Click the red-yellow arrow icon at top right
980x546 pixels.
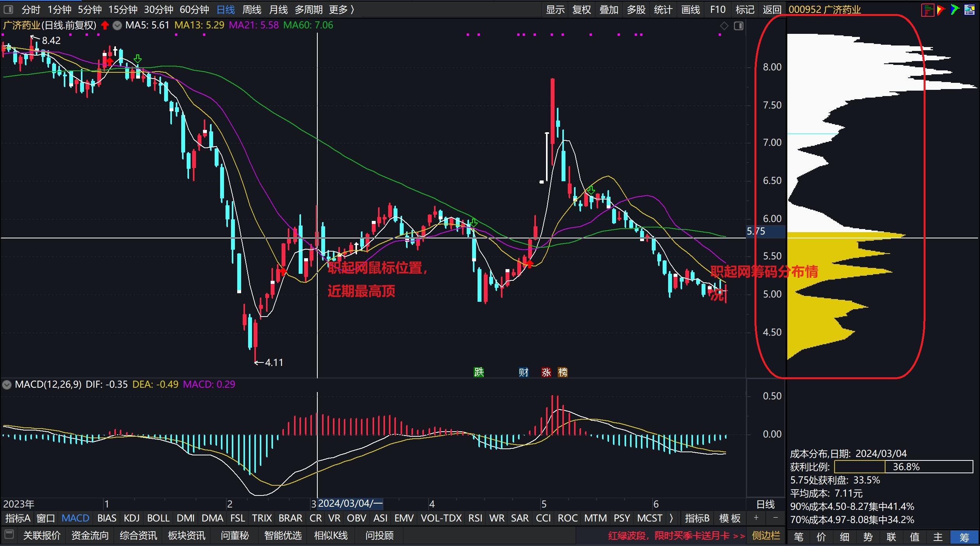[x=941, y=10]
